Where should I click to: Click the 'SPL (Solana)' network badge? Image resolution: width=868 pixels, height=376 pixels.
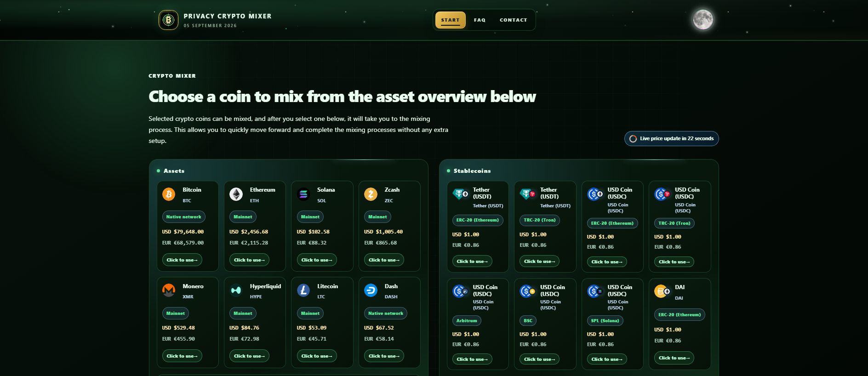coord(605,321)
